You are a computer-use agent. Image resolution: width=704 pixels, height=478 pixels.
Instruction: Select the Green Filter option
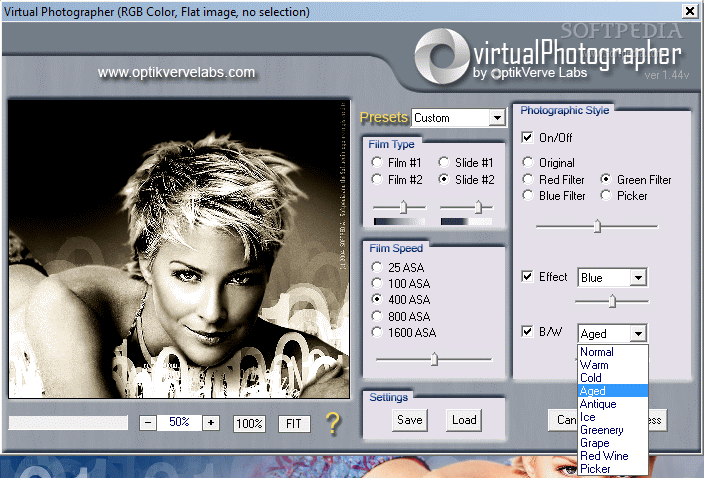click(x=606, y=180)
